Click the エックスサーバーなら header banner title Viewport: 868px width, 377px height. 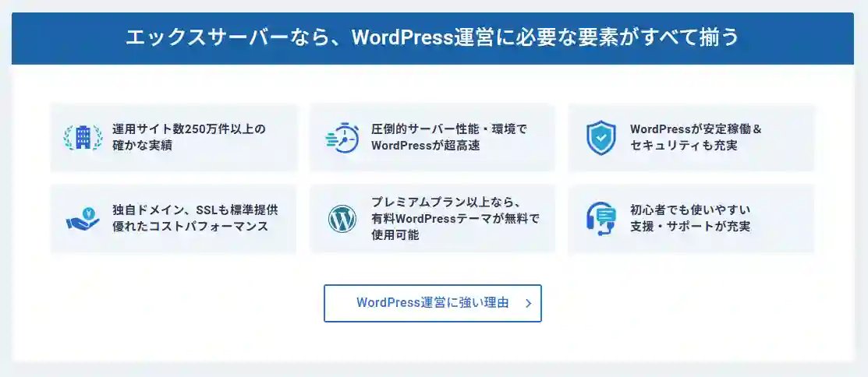[x=432, y=38]
